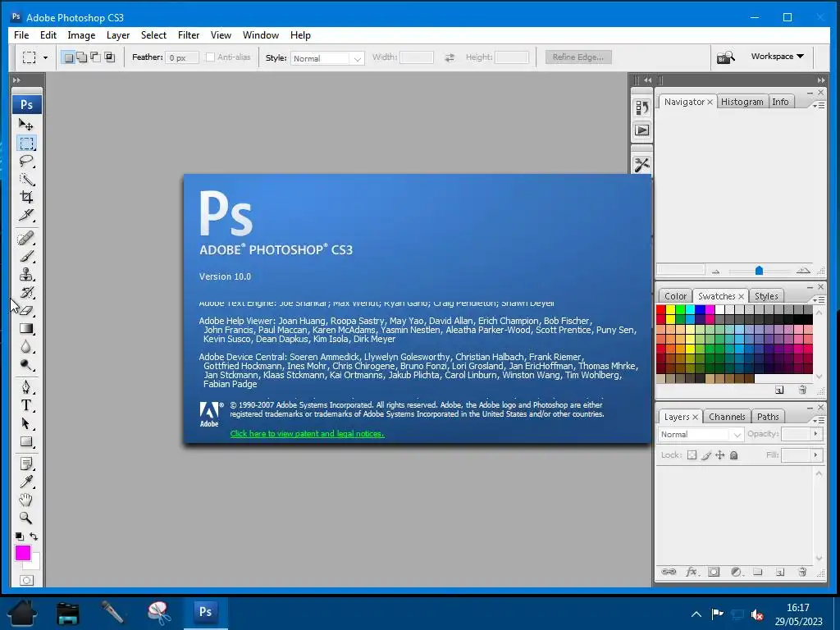Reset default foreground and background colors

click(20, 536)
